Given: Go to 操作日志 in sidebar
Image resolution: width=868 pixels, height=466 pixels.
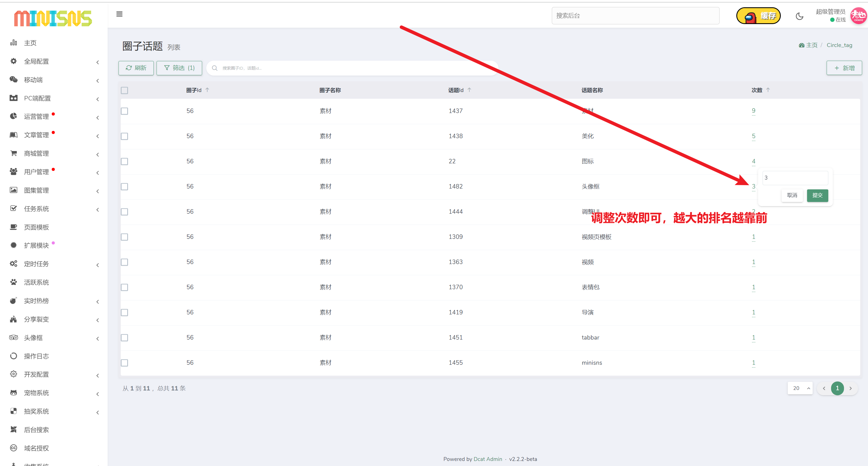Looking at the screenshot, I should tap(36, 356).
